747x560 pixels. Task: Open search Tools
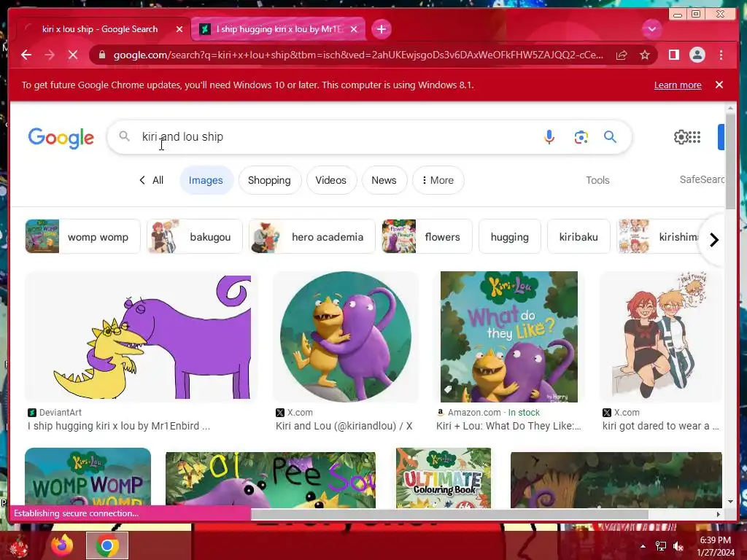point(597,180)
